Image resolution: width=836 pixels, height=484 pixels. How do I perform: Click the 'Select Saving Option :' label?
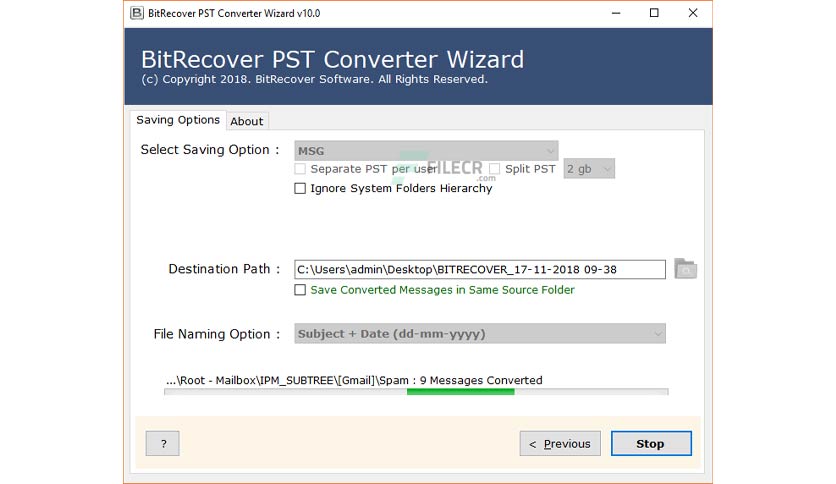[210, 150]
